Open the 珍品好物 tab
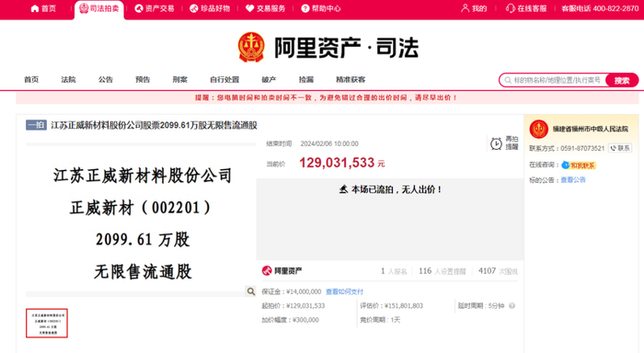The height and width of the screenshot is (353, 644). click(x=210, y=8)
